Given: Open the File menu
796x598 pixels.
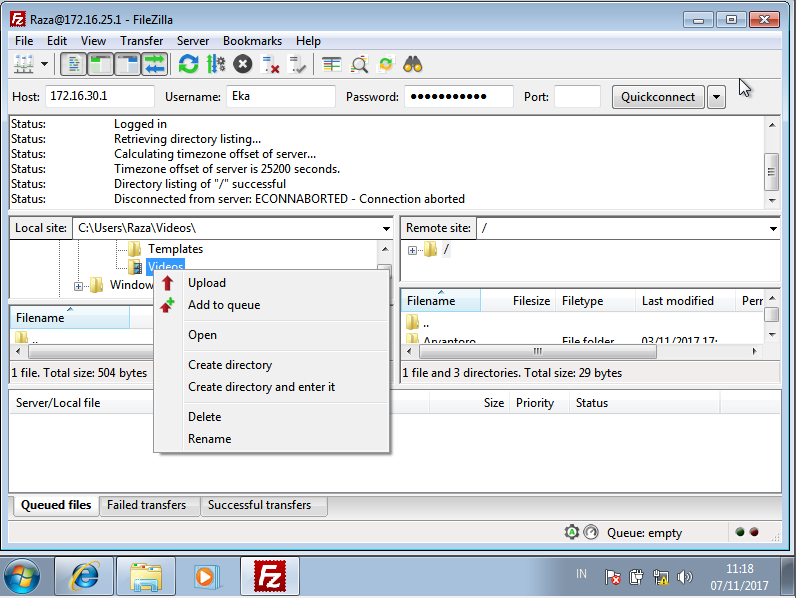Looking at the screenshot, I should tap(24, 41).
